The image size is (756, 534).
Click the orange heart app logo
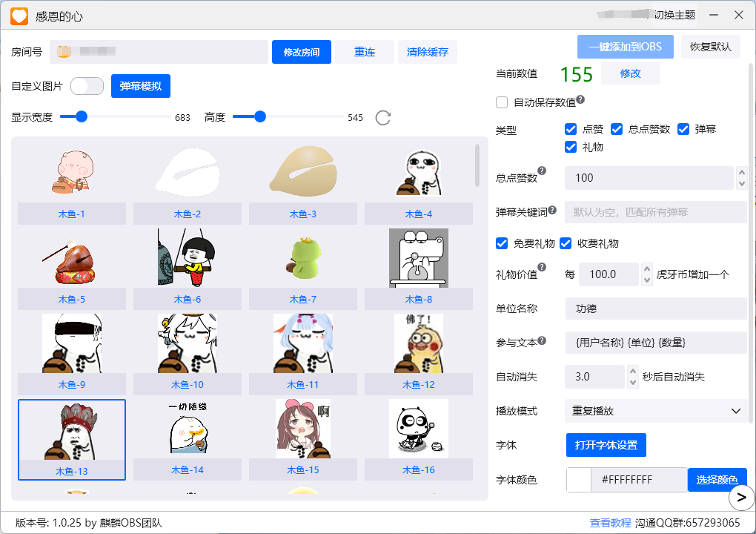coord(19,16)
